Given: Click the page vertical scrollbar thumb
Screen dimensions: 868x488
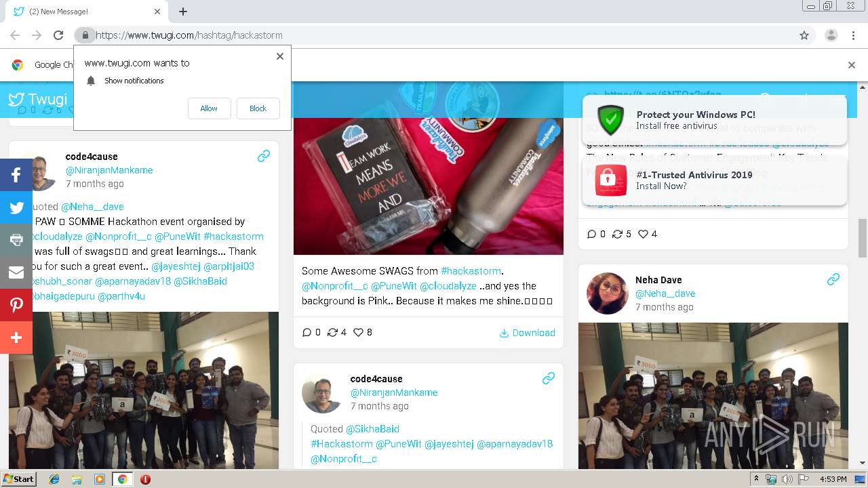Looking at the screenshot, I should (x=863, y=239).
